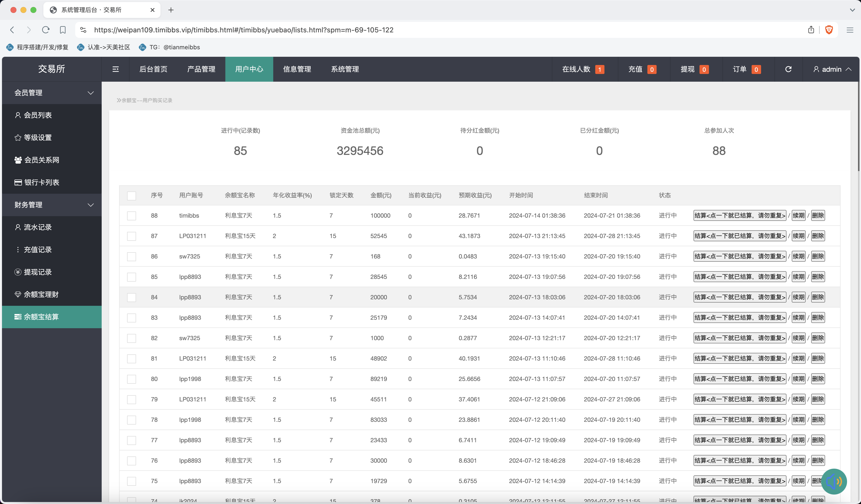Image resolution: width=861 pixels, height=504 pixels.
Task: Click 删除 button for row 86 sw7325
Action: pyautogui.click(x=818, y=256)
